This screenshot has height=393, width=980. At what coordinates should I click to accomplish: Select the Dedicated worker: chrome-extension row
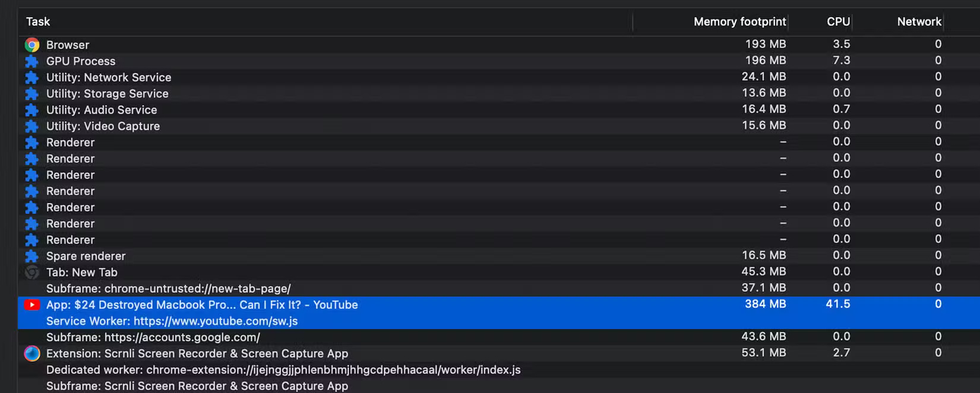pos(499,370)
